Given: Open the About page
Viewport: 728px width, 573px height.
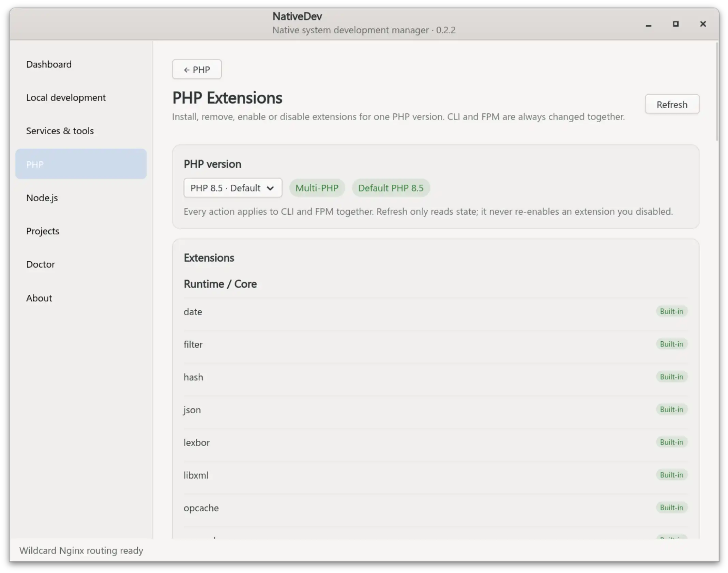Looking at the screenshot, I should tap(81, 298).
